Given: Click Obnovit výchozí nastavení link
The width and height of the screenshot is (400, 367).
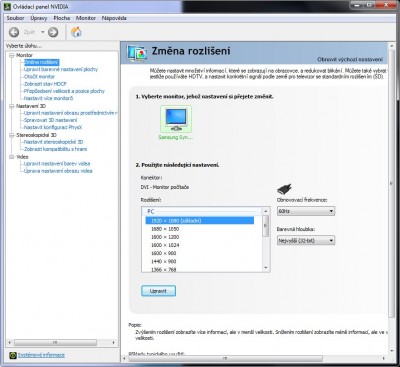Looking at the screenshot, I should point(350,59).
